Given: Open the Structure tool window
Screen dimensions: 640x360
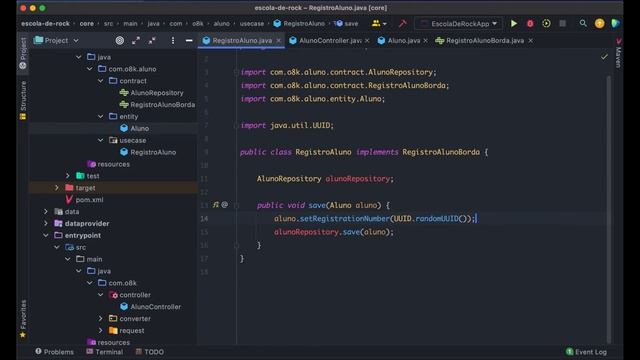Looking at the screenshot, I should 23,100.
